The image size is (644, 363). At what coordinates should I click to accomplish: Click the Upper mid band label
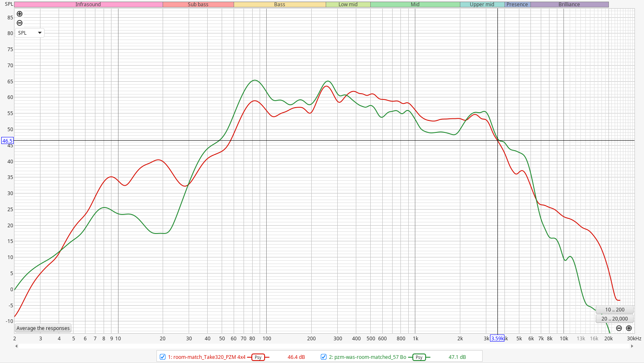(482, 5)
